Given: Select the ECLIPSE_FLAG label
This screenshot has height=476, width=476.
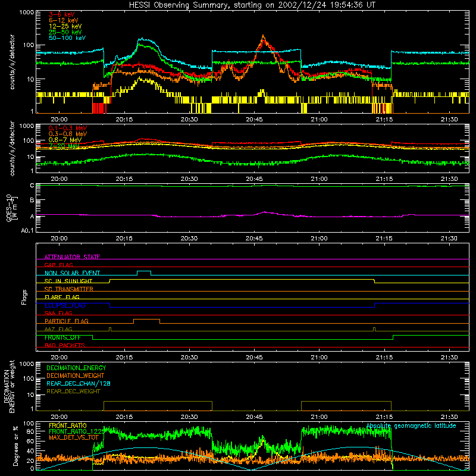Looking at the screenshot, I should [x=65, y=305].
